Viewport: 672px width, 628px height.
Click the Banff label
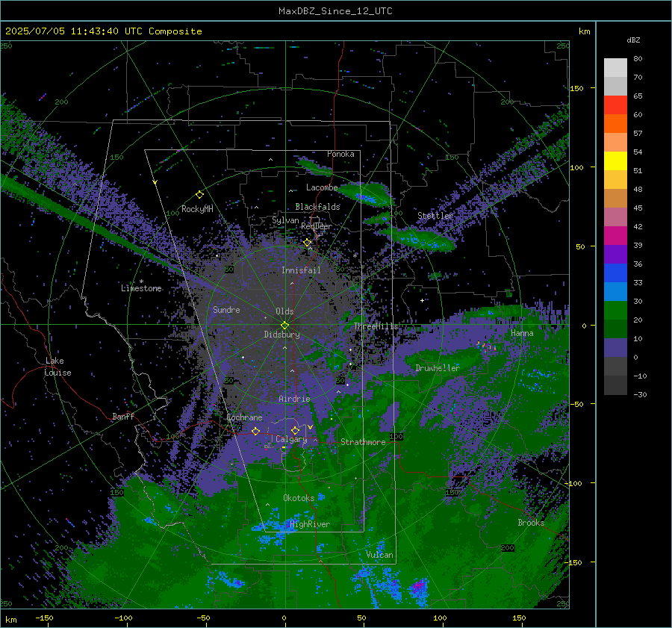pyautogui.click(x=123, y=417)
